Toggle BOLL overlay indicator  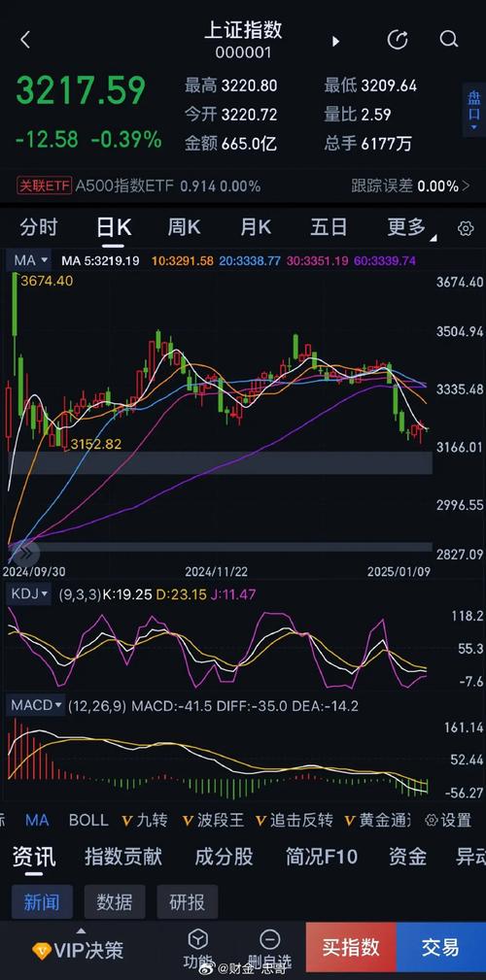point(88,820)
